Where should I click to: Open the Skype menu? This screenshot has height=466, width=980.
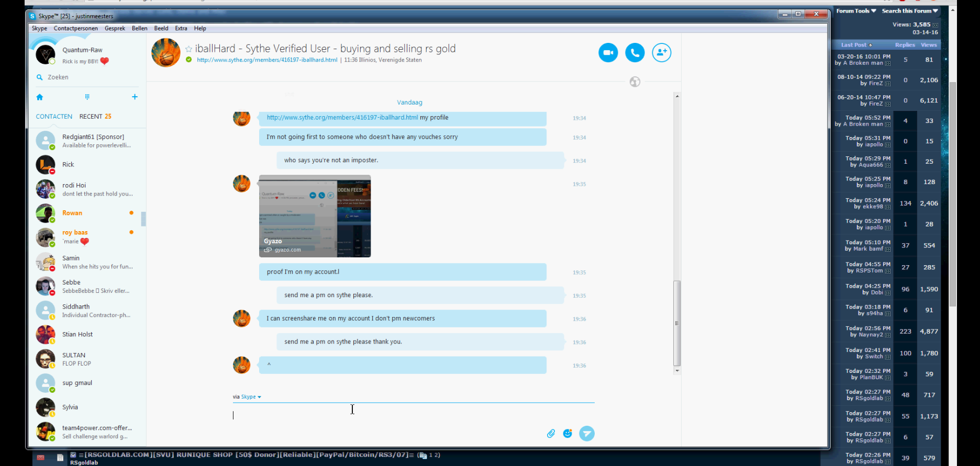pyautogui.click(x=39, y=28)
